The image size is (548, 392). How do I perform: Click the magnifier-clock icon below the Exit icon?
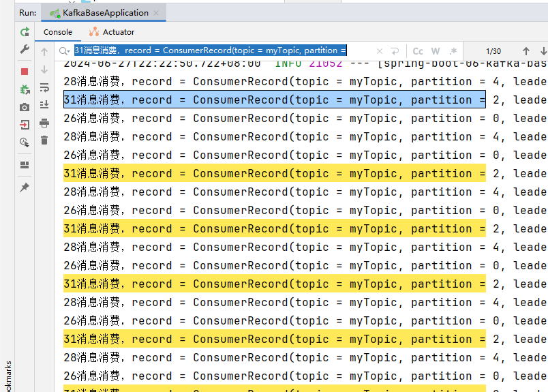[x=25, y=142]
